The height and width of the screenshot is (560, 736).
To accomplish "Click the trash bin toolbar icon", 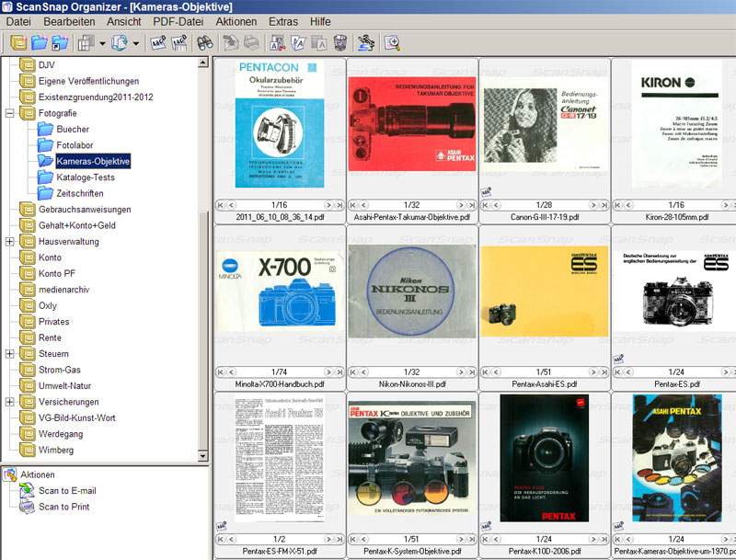I will [340, 42].
